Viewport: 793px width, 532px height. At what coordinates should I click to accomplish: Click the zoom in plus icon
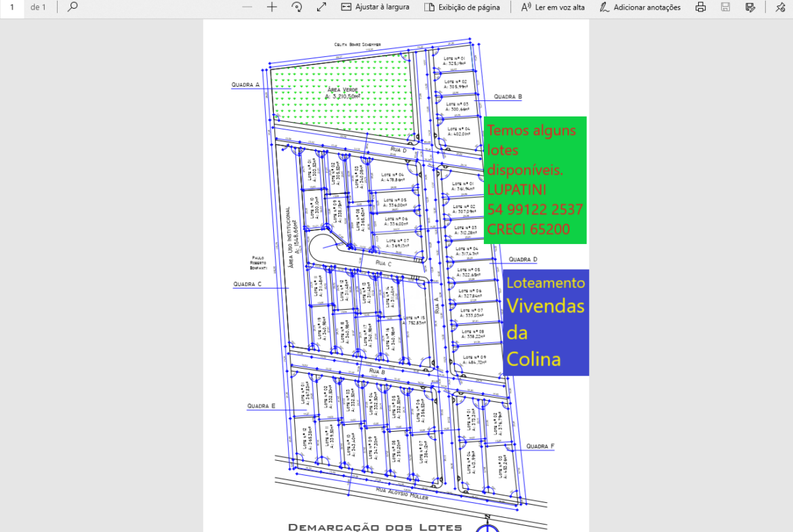(272, 7)
